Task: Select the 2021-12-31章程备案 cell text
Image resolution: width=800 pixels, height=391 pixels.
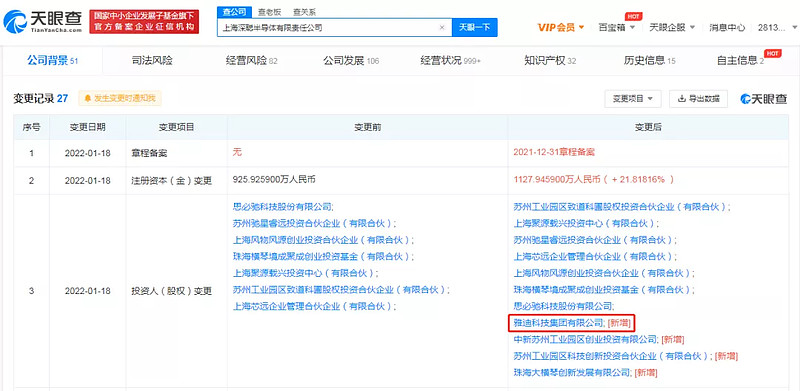Action: (554, 153)
